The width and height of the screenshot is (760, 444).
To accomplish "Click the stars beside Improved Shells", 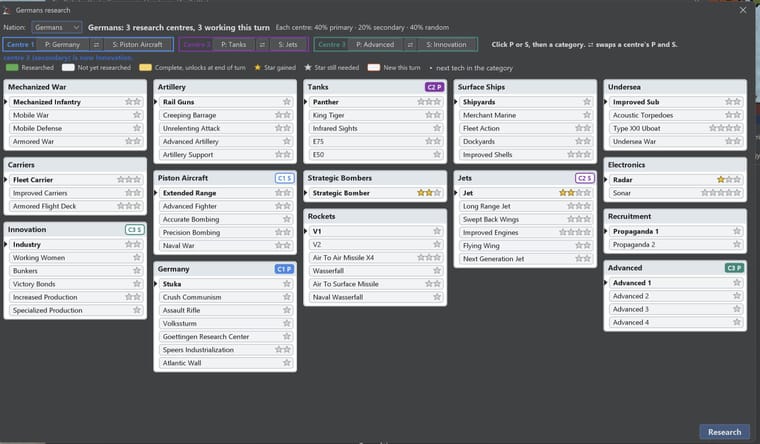I will click(x=579, y=155).
